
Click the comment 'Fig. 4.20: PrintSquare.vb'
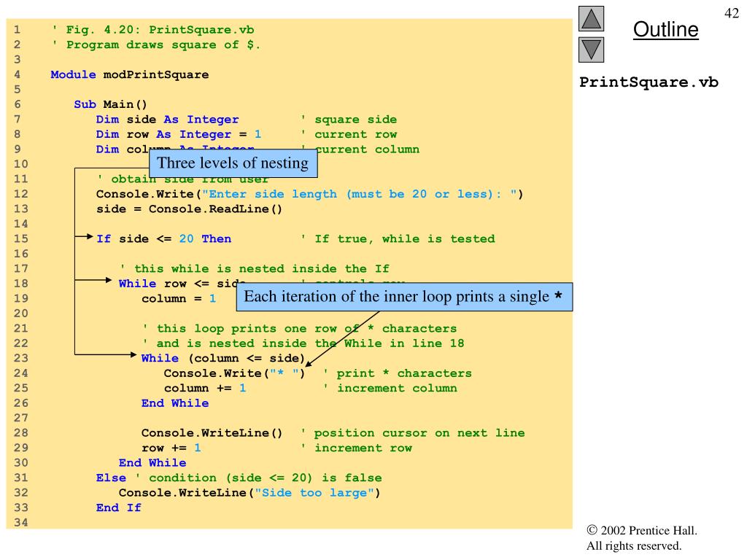pyautogui.click(x=153, y=29)
